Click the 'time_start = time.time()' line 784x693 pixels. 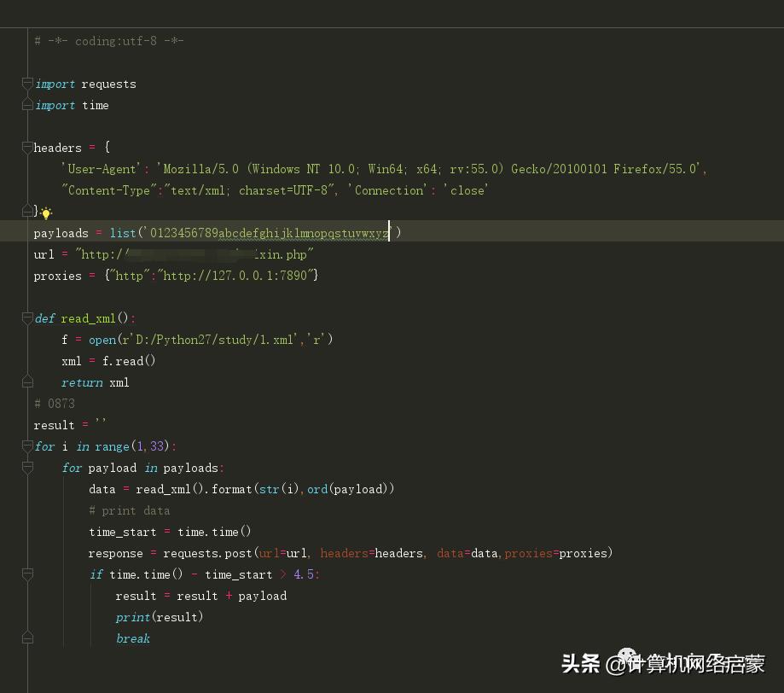click(170, 532)
